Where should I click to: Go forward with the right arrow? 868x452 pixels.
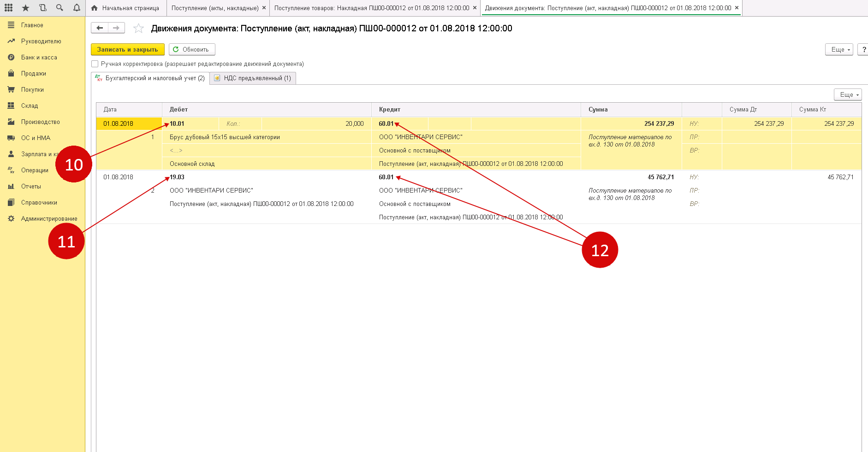(x=116, y=28)
